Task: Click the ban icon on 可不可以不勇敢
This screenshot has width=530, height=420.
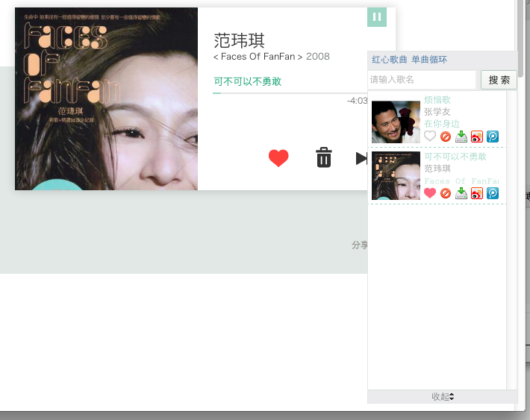Action: [x=446, y=193]
